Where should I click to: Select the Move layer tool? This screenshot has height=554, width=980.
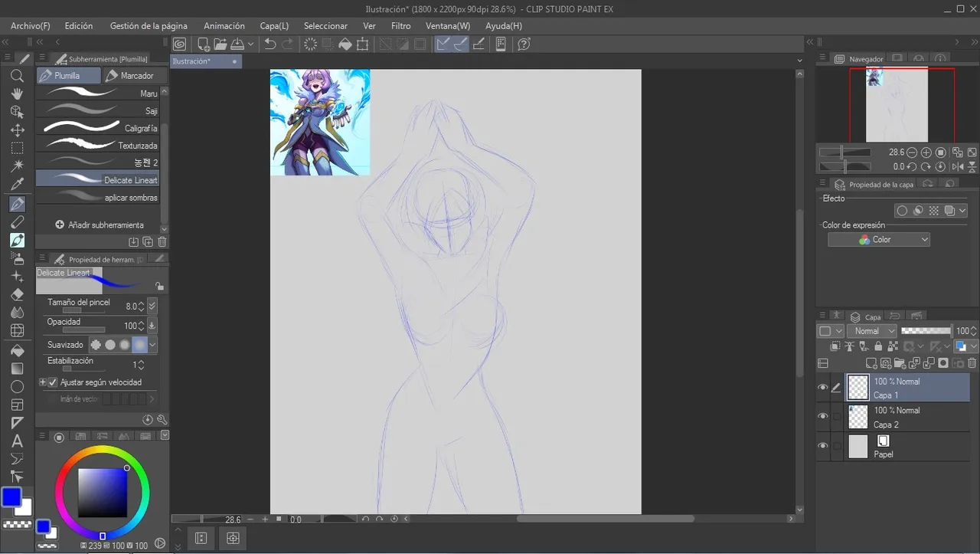[17, 130]
